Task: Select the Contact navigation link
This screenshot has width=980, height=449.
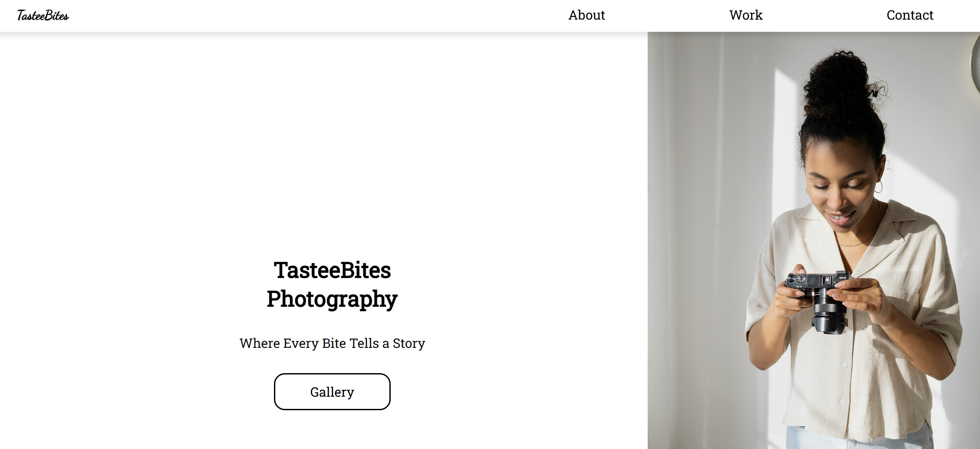Action: pos(910,15)
